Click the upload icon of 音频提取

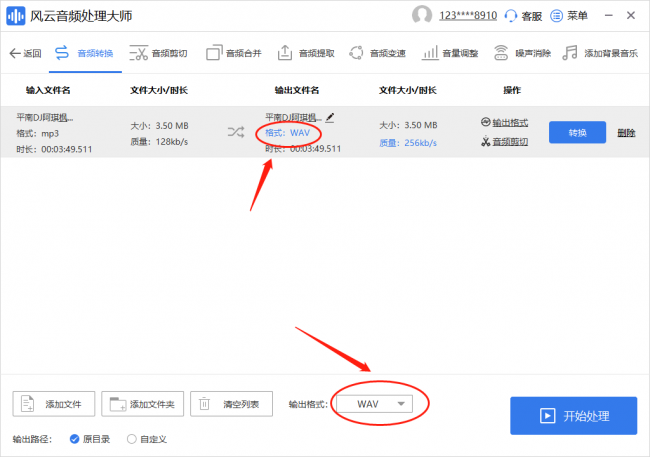[x=285, y=53]
